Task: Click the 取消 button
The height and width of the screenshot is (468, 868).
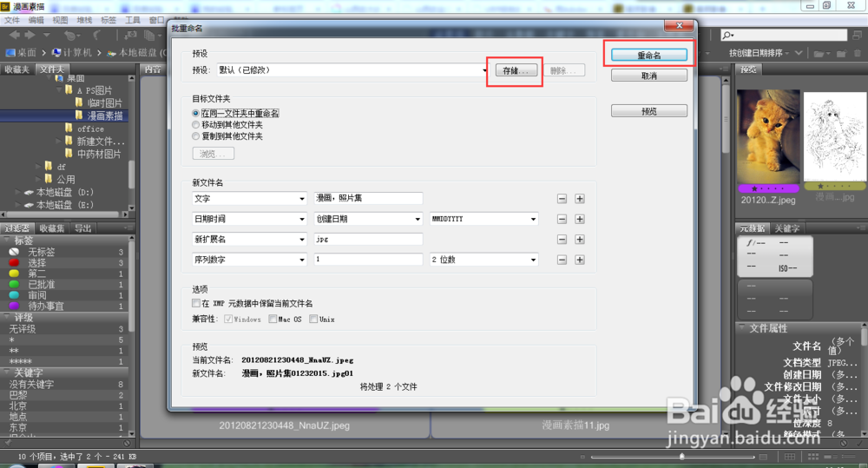Action: tap(648, 76)
